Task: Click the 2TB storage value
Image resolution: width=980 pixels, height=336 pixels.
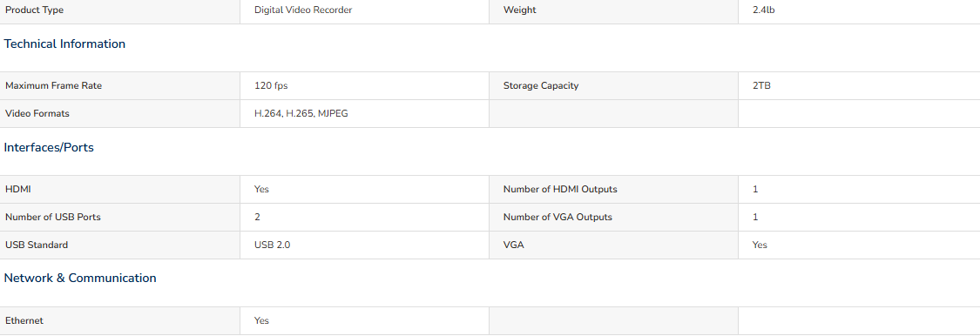Action: [761, 85]
